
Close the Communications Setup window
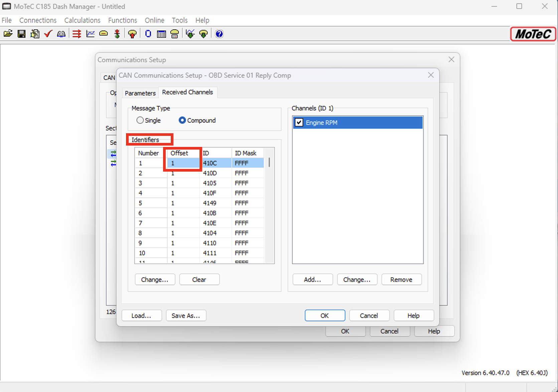point(451,59)
